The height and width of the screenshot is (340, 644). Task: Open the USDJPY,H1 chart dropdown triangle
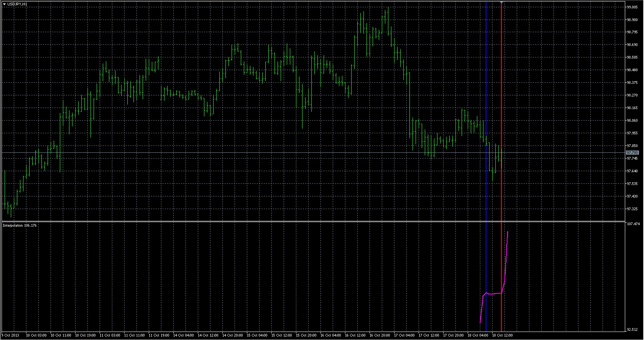[5, 4]
